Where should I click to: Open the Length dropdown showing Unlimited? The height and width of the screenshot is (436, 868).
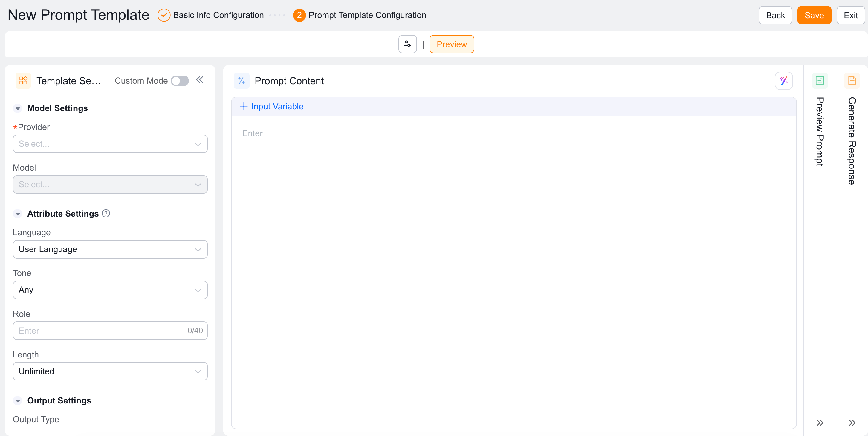(x=110, y=371)
